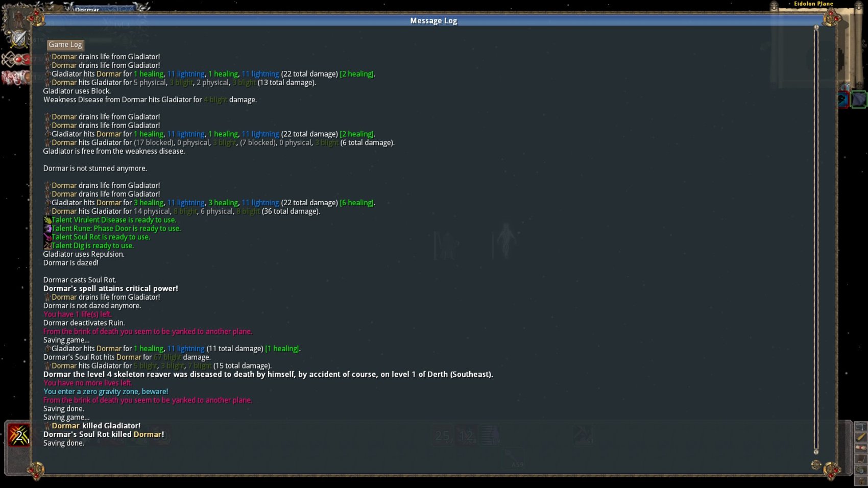This screenshot has height=488, width=868.
Task: Click the green-bordered status effect icon
Action: point(859,99)
